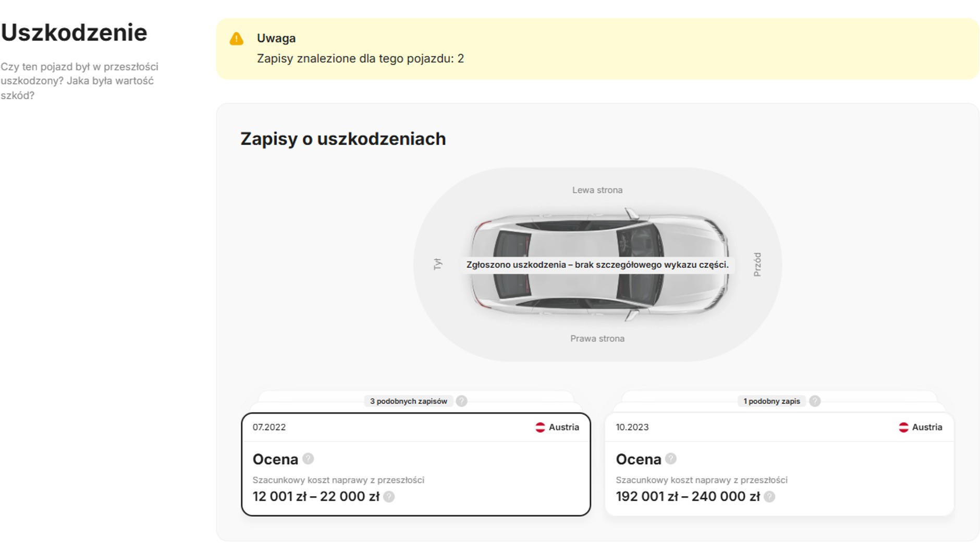Expand the 1 podobny zapis record stack
The height and width of the screenshot is (552, 980).
(771, 401)
